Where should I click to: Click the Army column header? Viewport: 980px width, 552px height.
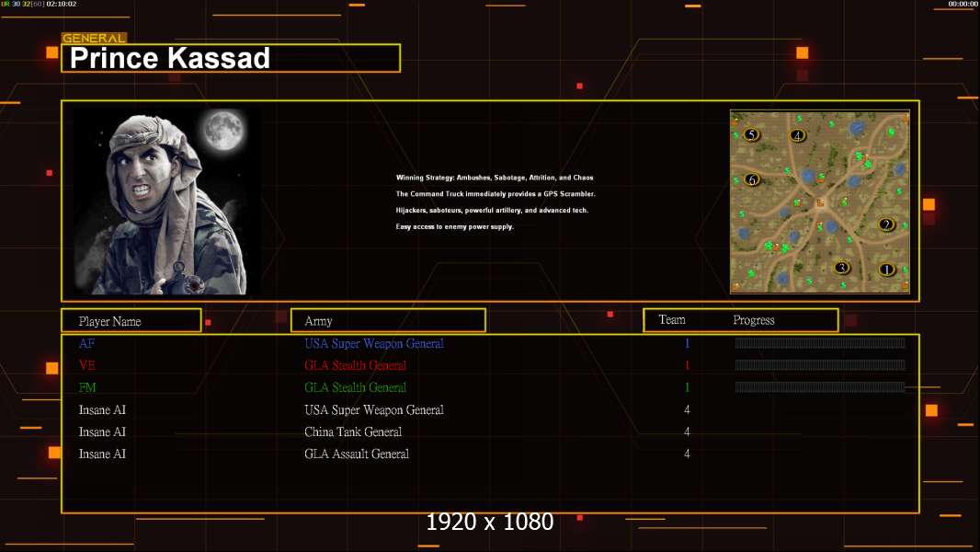pyautogui.click(x=388, y=320)
